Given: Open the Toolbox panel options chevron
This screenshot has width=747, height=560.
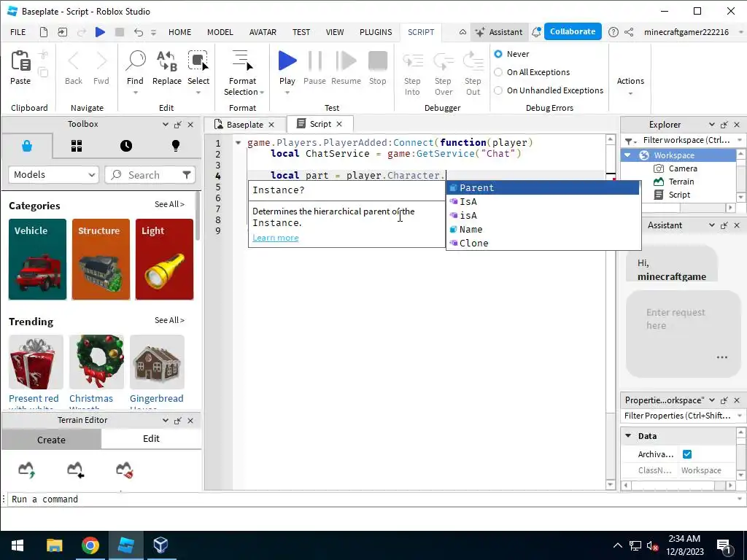Looking at the screenshot, I should point(166,124).
